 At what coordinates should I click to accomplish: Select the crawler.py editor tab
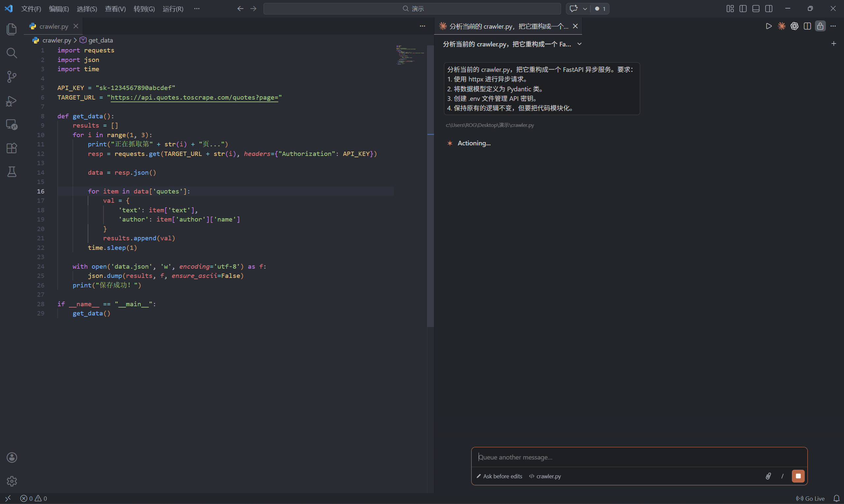coord(53,26)
